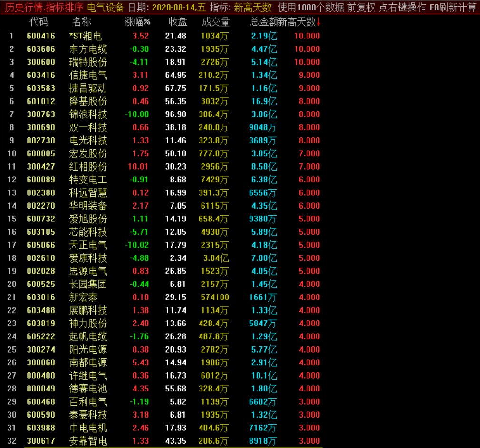
Task: Select 华明装备 row
Action: click(88, 206)
